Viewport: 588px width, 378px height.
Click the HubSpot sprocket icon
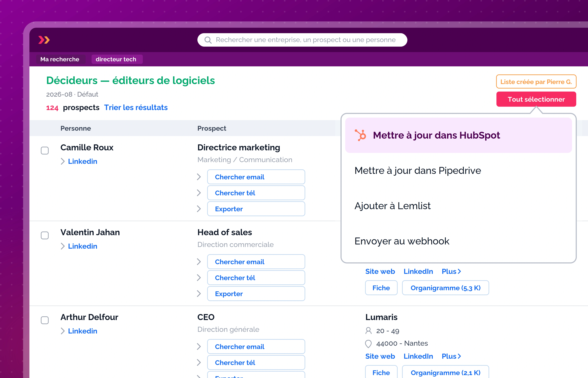click(x=360, y=135)
